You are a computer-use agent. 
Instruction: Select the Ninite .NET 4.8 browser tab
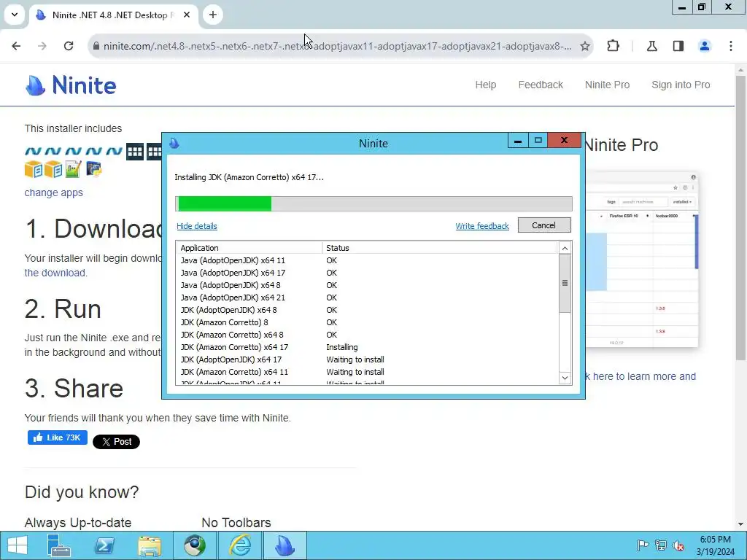tap(113, 15)
